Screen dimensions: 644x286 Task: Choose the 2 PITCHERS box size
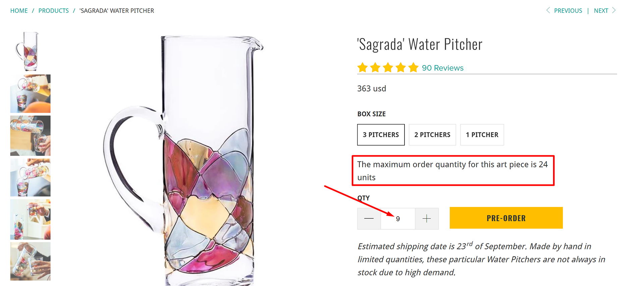(x=432, y=135)
